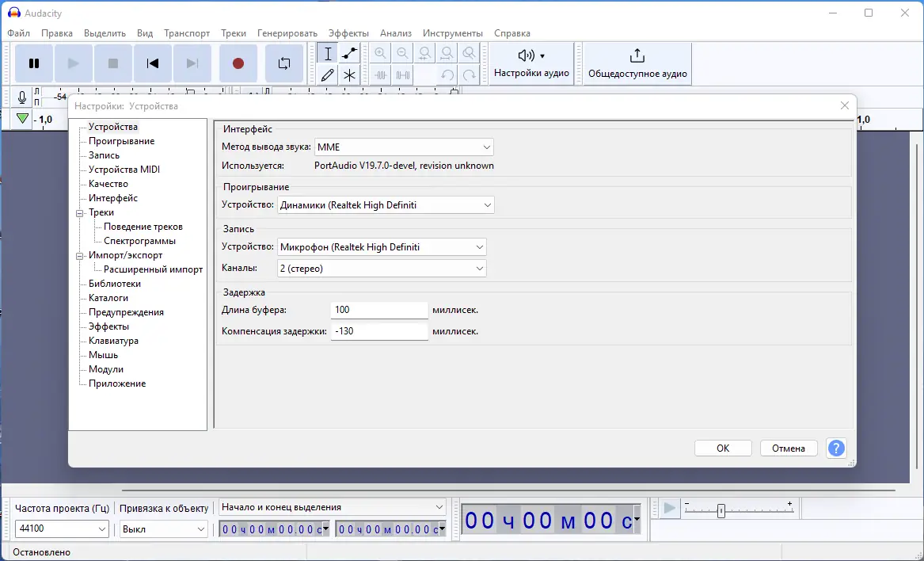Click Fit selection to width zoom icon
The height and width of the screenshot is (561, 924).
425,54
